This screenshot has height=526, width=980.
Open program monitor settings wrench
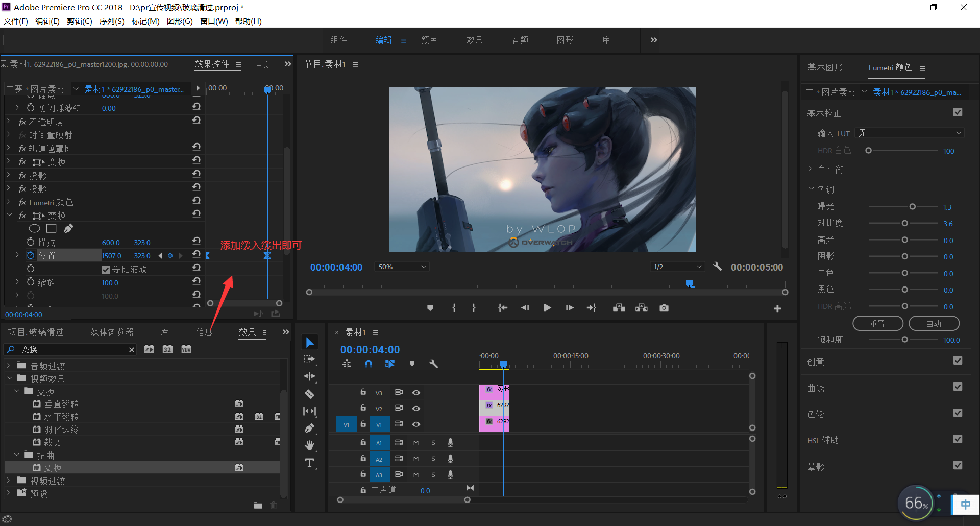[x=717, y=266]
